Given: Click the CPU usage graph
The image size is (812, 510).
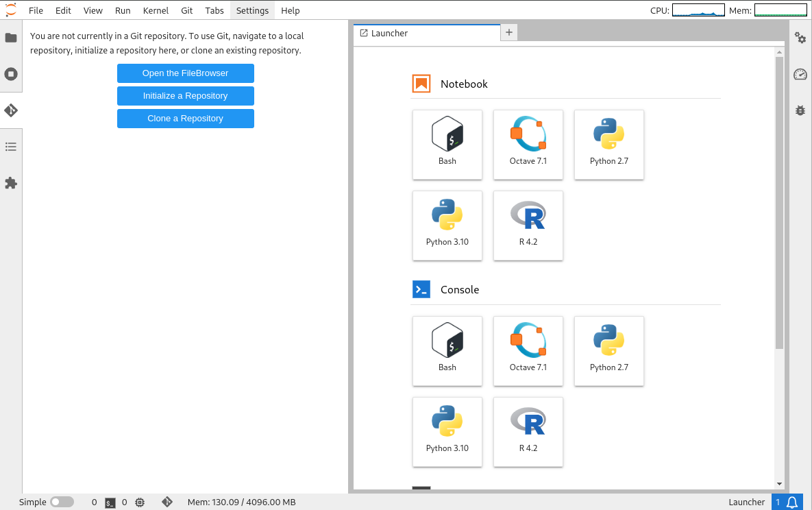Looking at the screenshot, I should pyautogui.click(x=698, y=10).
